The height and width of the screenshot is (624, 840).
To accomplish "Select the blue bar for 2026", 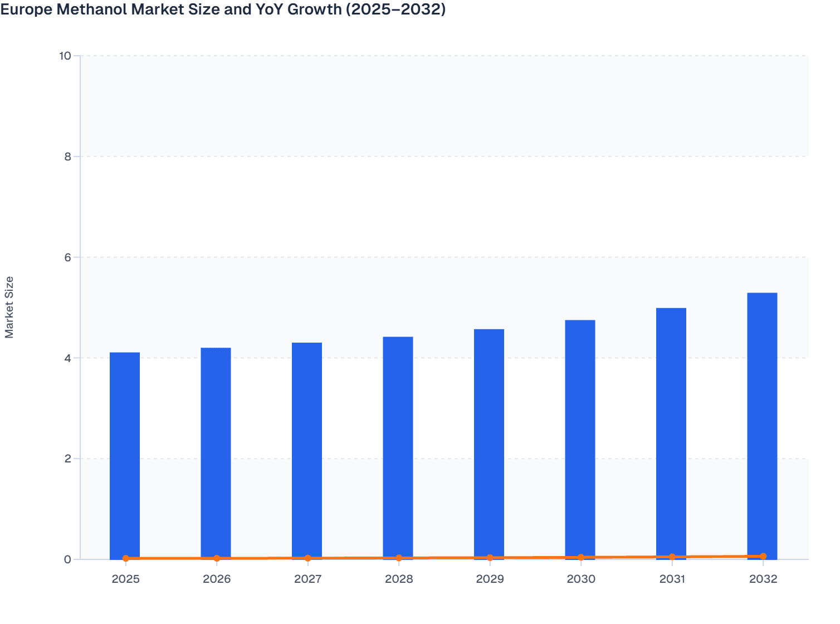I will [216, 451].
